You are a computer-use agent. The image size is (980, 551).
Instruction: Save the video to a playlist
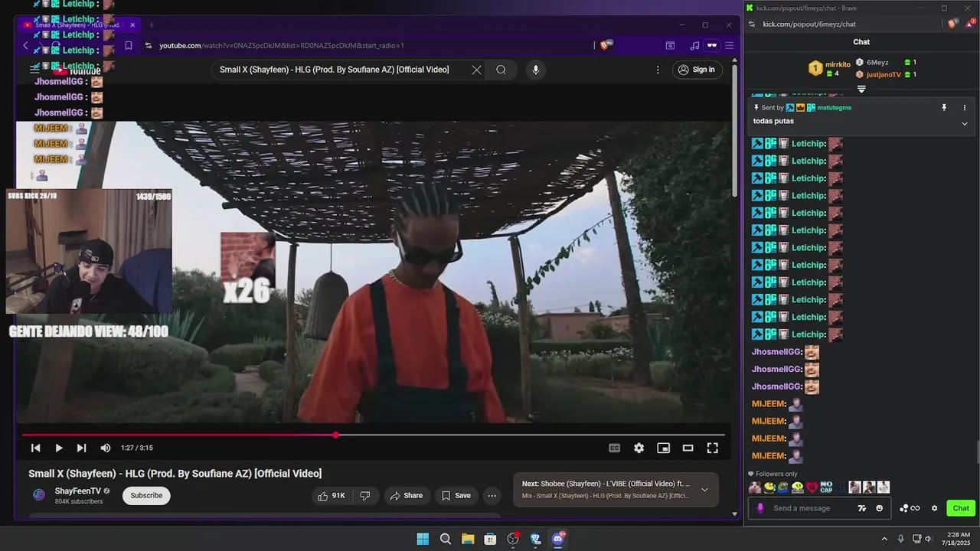(456, 495)
